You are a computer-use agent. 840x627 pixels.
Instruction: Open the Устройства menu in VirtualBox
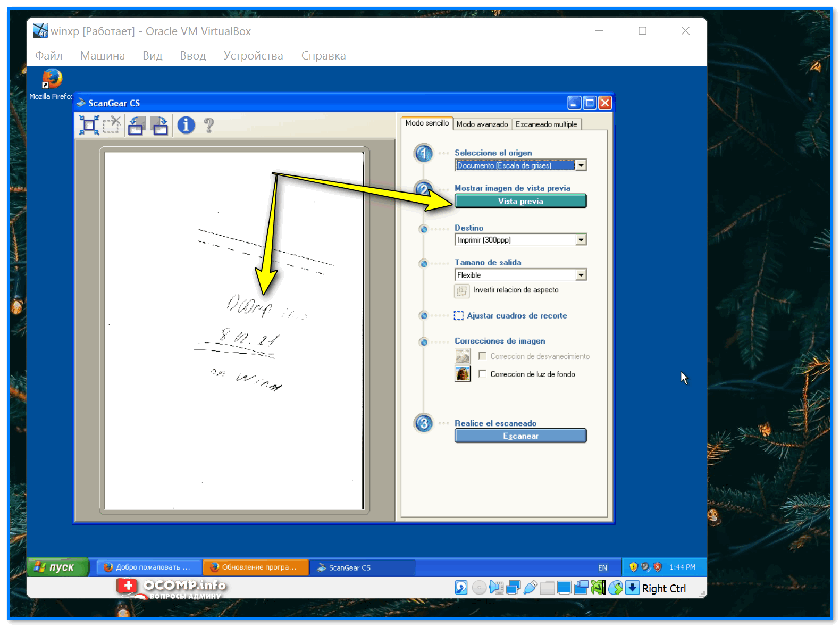click(253, 56)
